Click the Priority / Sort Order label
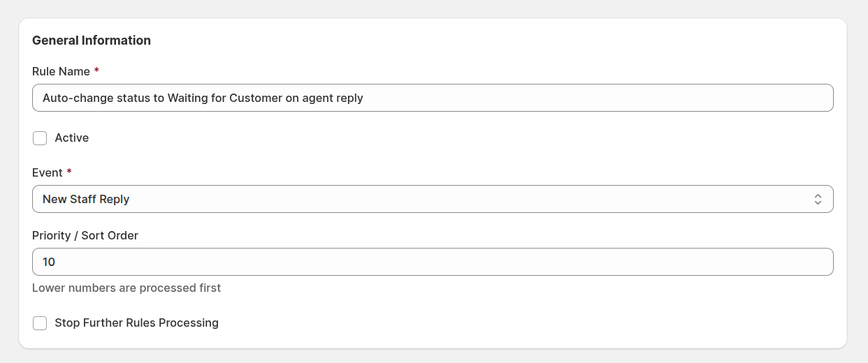868x363 pixels. tap(85, 235)
